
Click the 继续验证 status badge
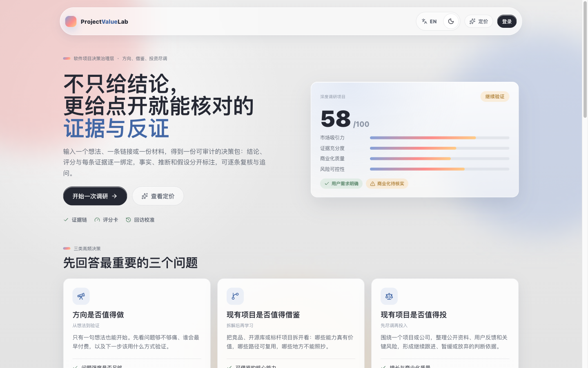(495, 96)
